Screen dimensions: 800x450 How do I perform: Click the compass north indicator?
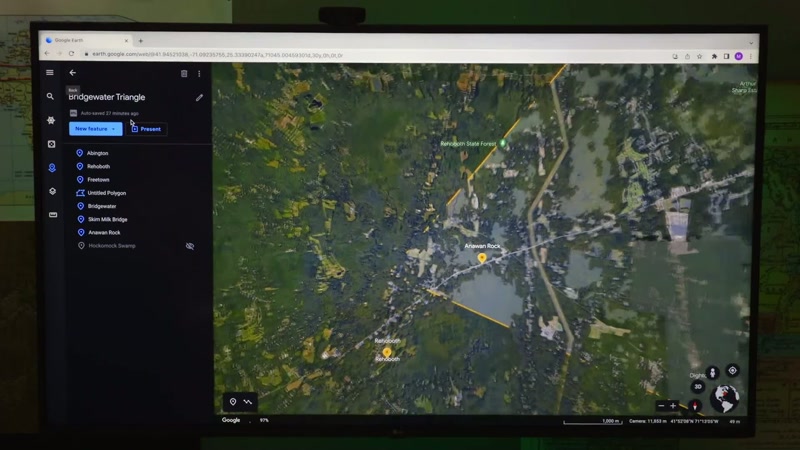[694, 406]
